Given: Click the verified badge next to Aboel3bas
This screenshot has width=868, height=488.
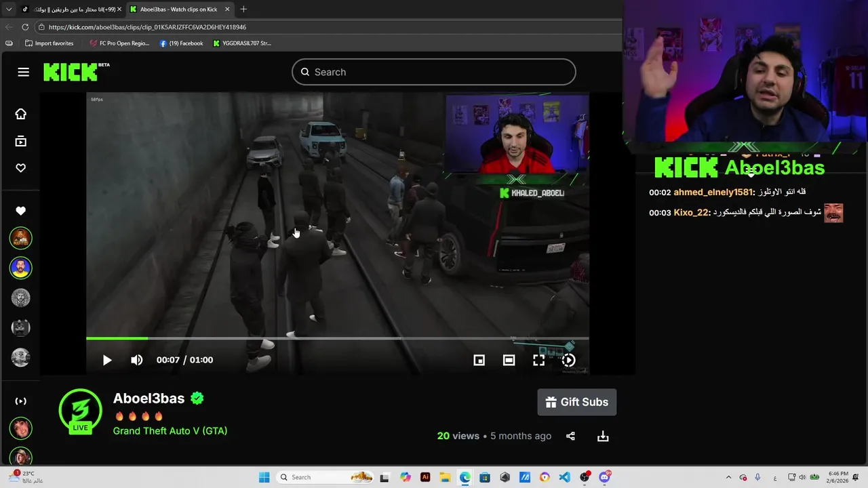Looking at the screenshot, I should coord(197,399).
